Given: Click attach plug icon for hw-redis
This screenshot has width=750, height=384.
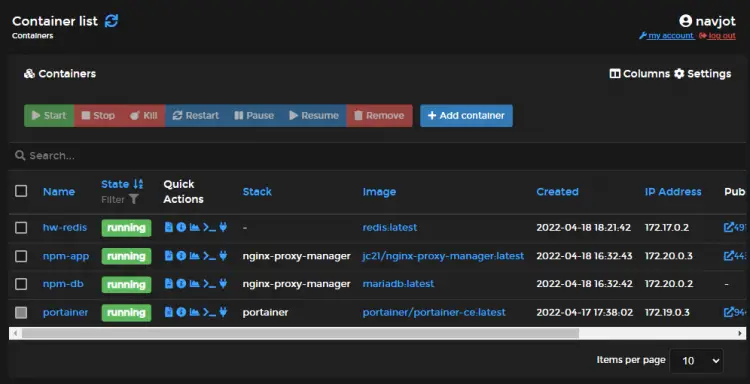Looking at the screenshot, I should tap(223, 227).
